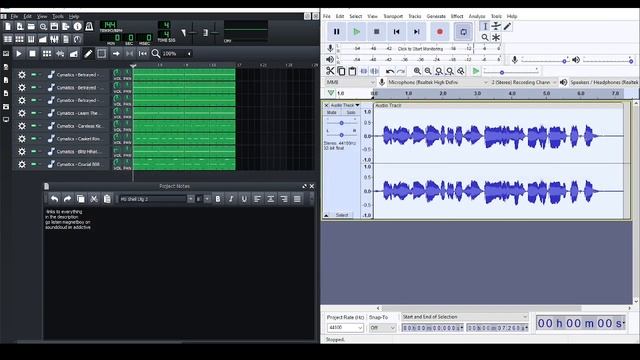Click Pause in Audacity transport

pos(336,31)
